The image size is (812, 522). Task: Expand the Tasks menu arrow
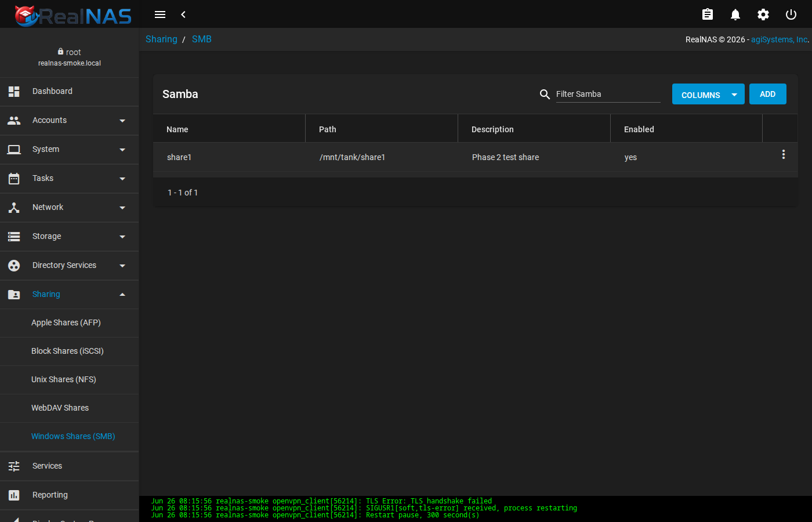(x=122, y=179)
